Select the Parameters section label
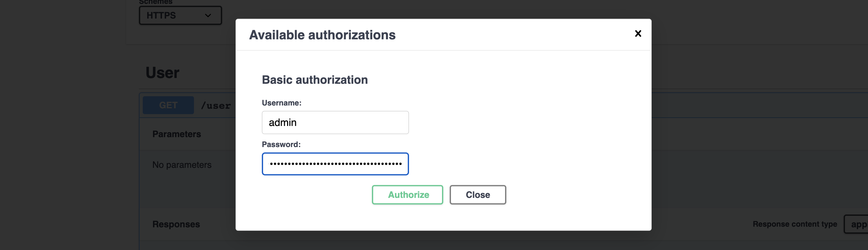The image size is (868, 250). click(176, 134)
